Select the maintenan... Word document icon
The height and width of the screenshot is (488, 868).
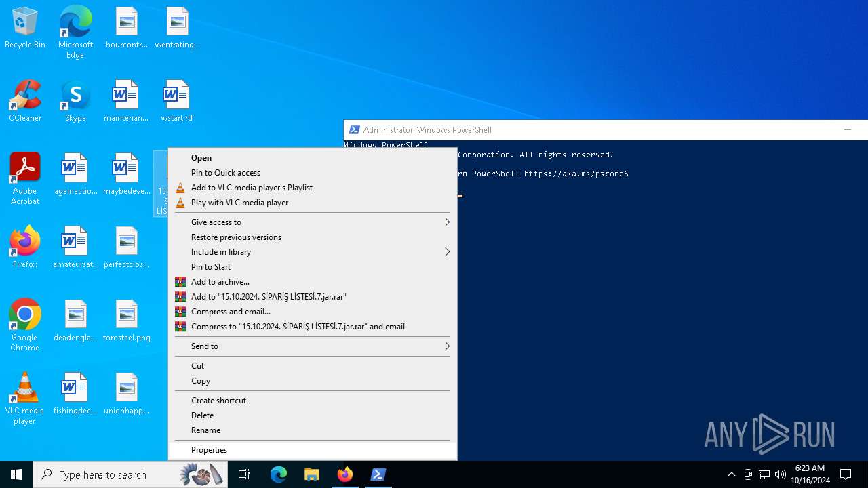pos(126,101)
